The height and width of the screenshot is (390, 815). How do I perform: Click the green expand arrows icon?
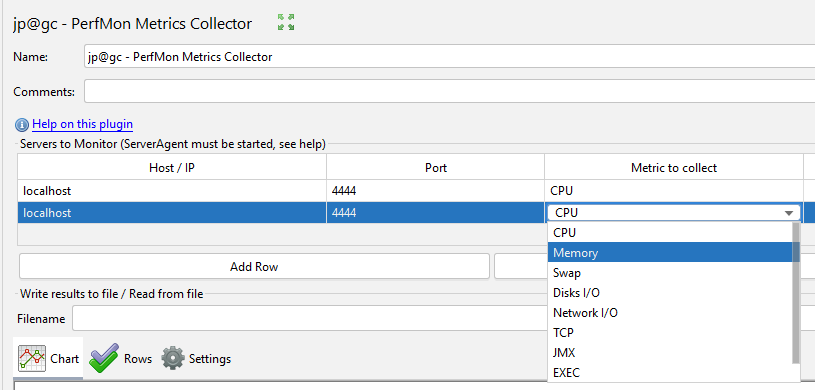286,22
